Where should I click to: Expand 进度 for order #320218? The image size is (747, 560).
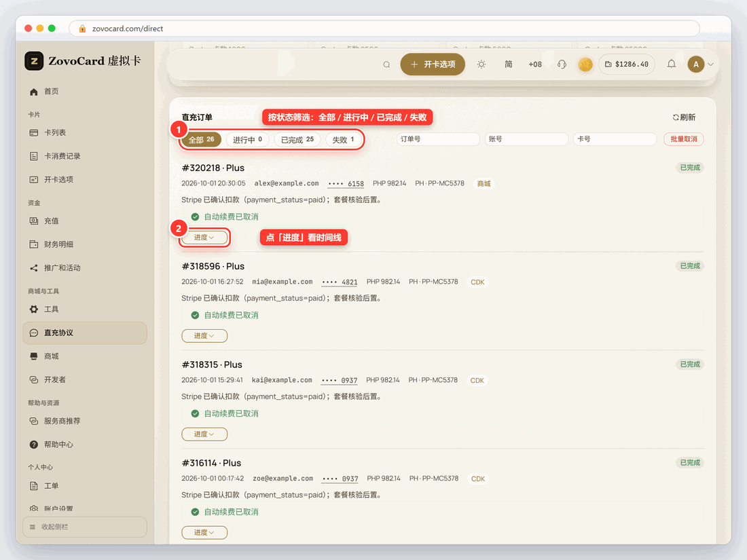(x=204, y=238)
